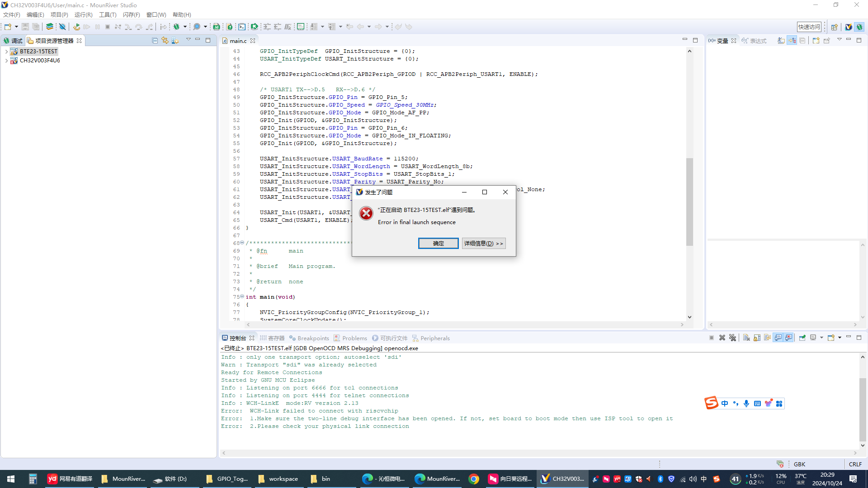The height and width of the screenshot is (488, 868).
Task: Open the notification center icon in taskbar
Action: (x=853, y=479)
